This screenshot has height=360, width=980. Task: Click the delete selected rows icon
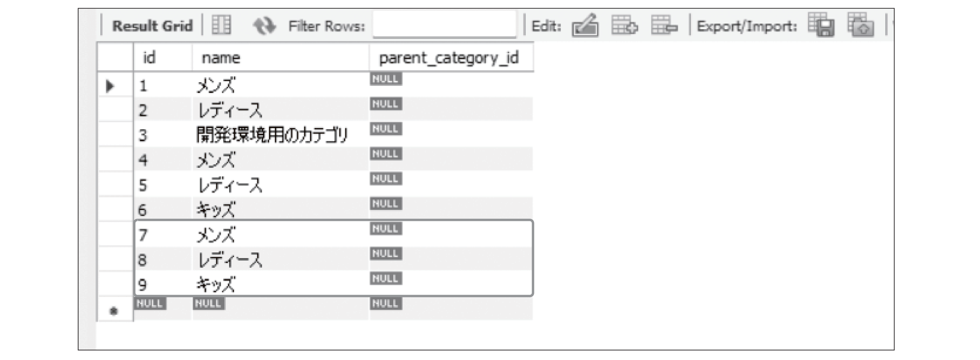pyautogui.click(x=664, y=25)
